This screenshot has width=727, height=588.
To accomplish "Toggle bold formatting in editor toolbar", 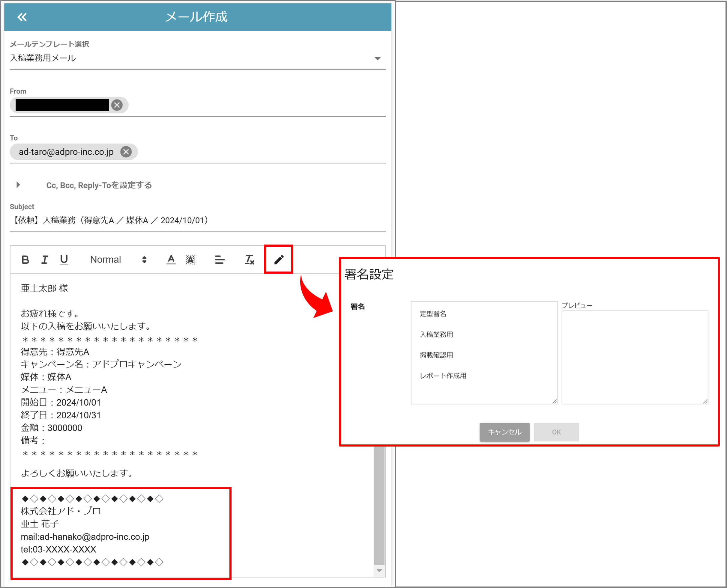I will click(x=25, y=260).
